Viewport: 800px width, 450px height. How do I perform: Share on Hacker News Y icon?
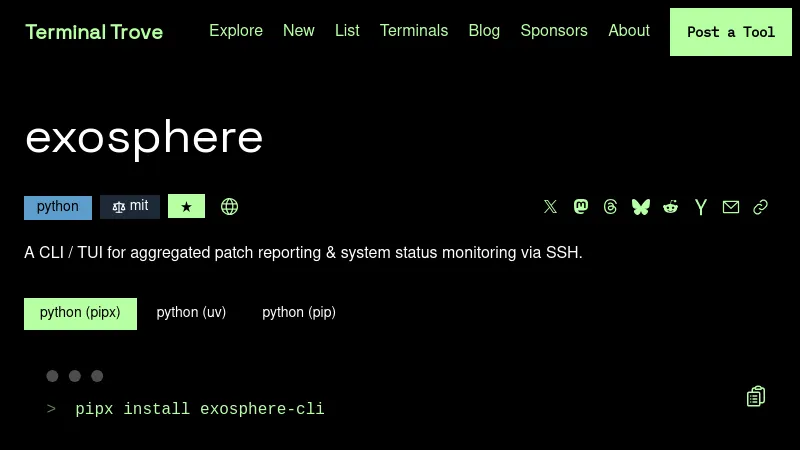pos(701,207)
